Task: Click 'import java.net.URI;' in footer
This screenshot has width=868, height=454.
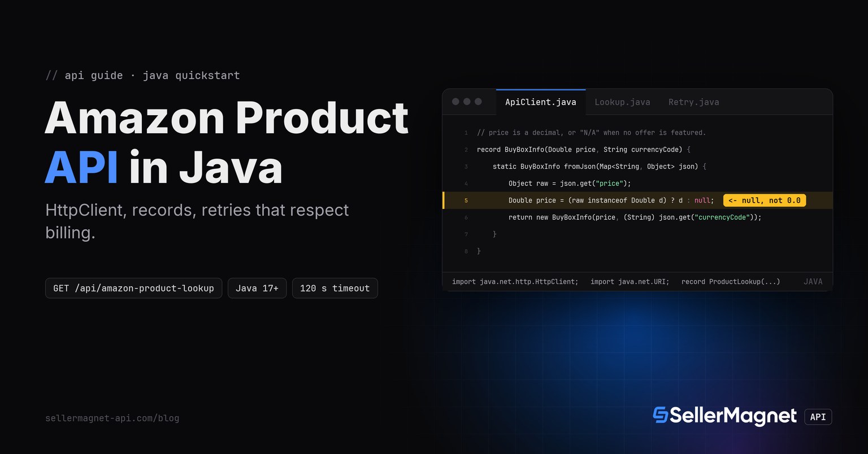Action: (x=630, y=281)
